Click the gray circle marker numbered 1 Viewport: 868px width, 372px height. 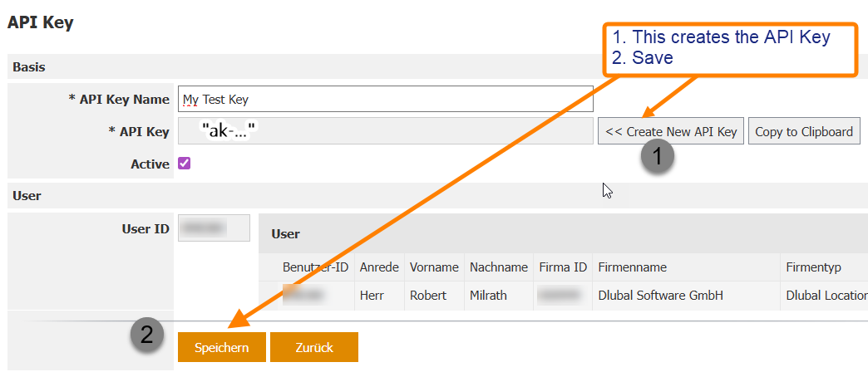[657, 157]
